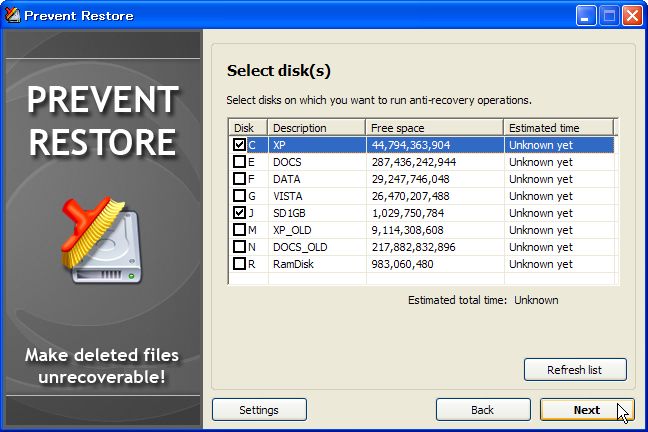Click the Select disk(s) heading

tap(279, 71)
